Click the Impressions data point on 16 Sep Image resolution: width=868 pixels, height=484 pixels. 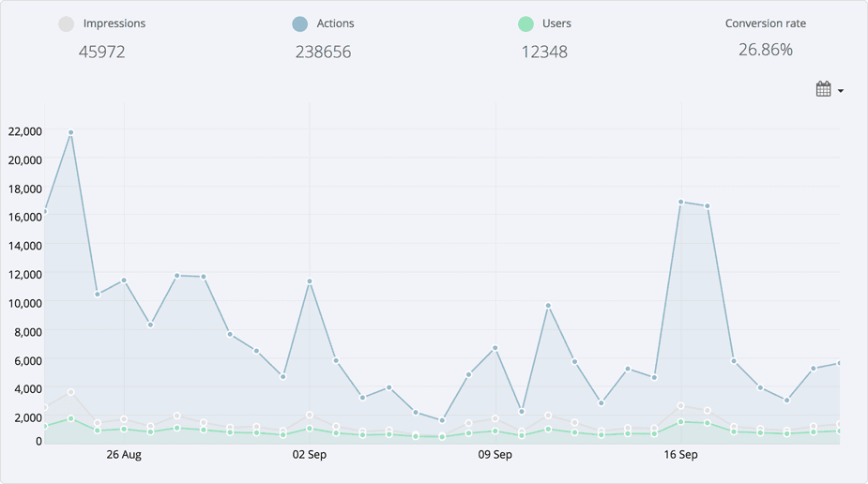(681, 406)
